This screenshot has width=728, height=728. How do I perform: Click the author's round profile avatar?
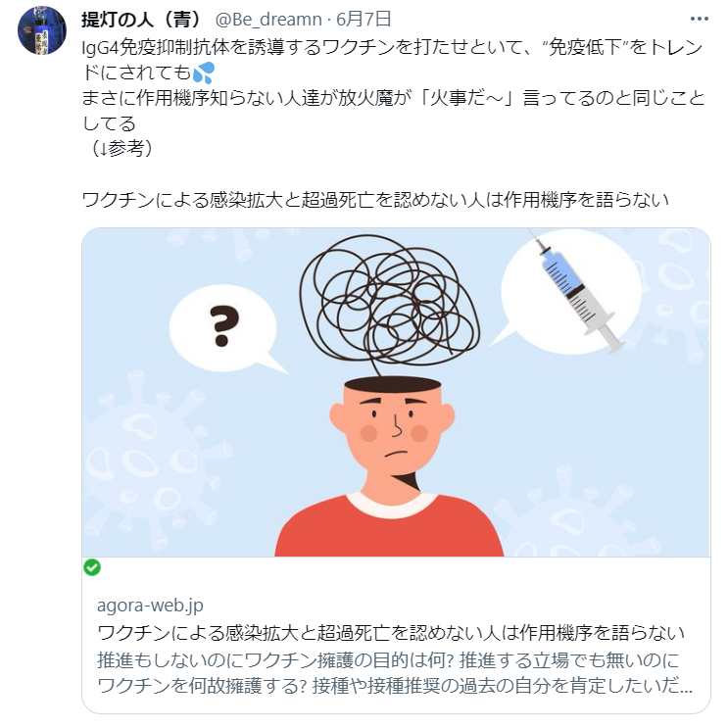click(x=42, y=30)
